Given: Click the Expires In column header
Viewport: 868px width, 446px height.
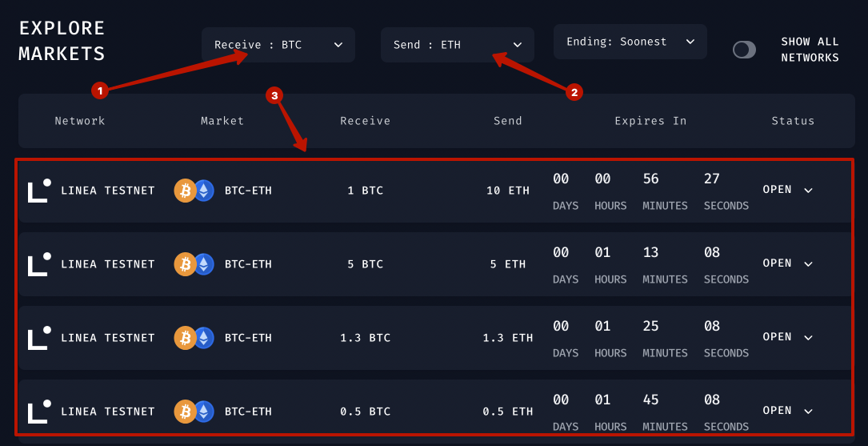Looking at the screenshot, I should (x=650, y=121).
